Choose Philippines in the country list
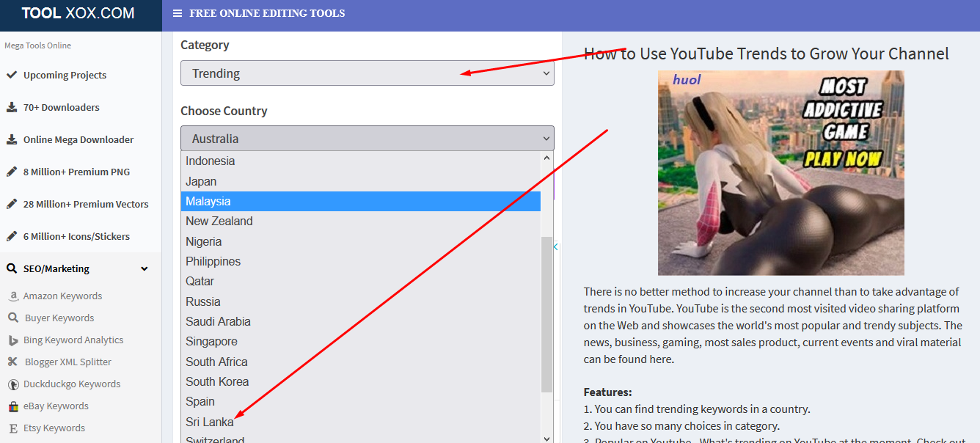Viewport: 980px width, 443px height. pos(361,261)
